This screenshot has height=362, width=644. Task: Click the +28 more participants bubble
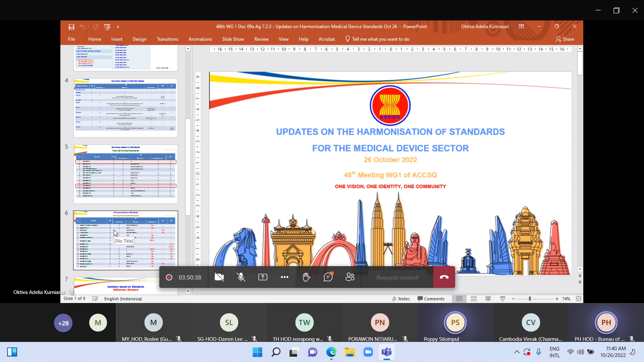[63, 323]
